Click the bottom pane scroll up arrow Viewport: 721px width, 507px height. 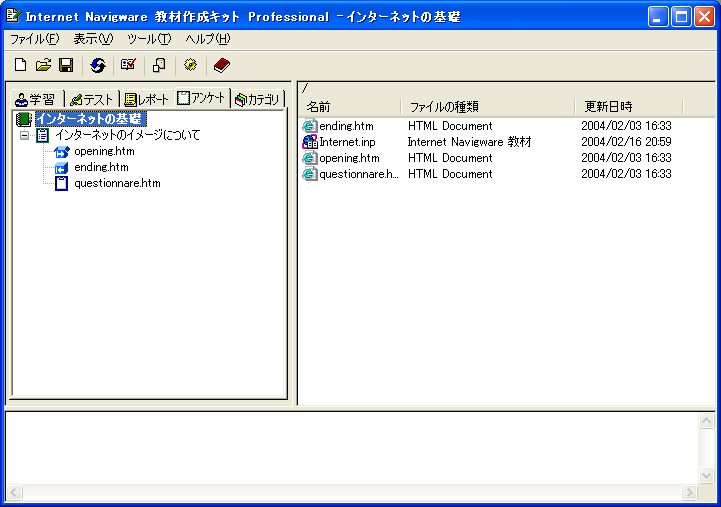point(706,421)
